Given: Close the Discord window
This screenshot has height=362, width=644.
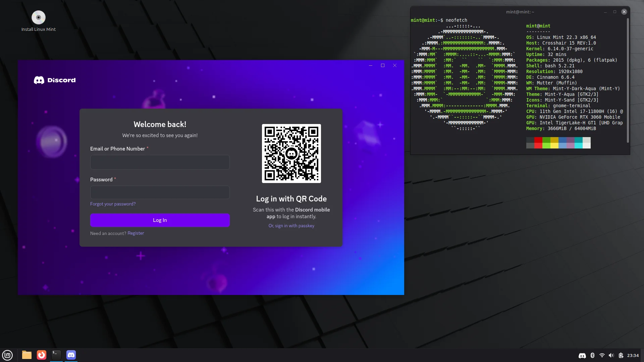Looking at the screenshot, I should click(395, 65).
